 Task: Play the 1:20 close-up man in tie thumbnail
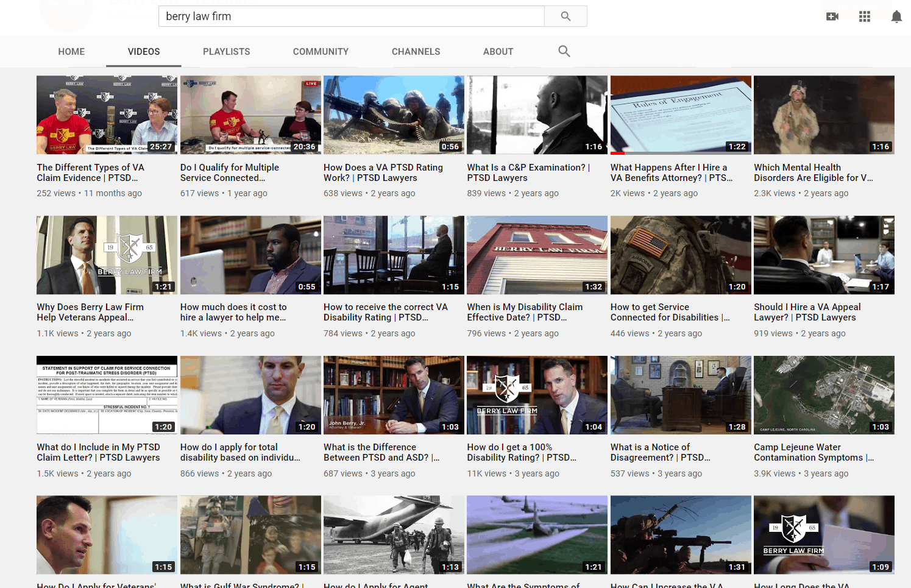[250, 395]
